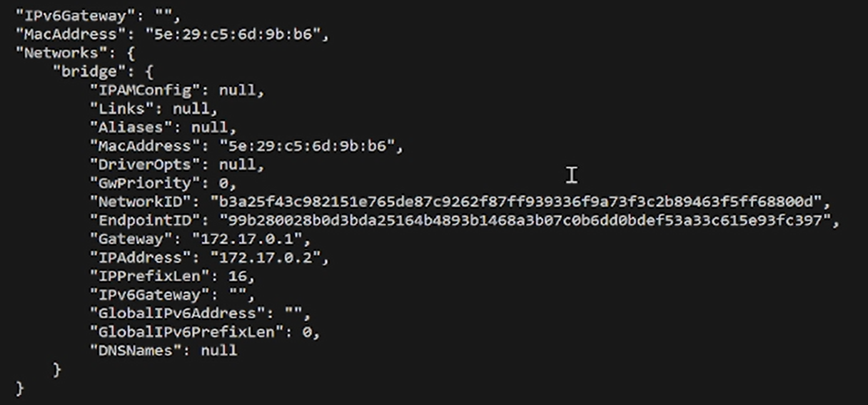Click the top-level "MacAddress" key above Networks
Screen dimensions: 868x405
[74, 34]
